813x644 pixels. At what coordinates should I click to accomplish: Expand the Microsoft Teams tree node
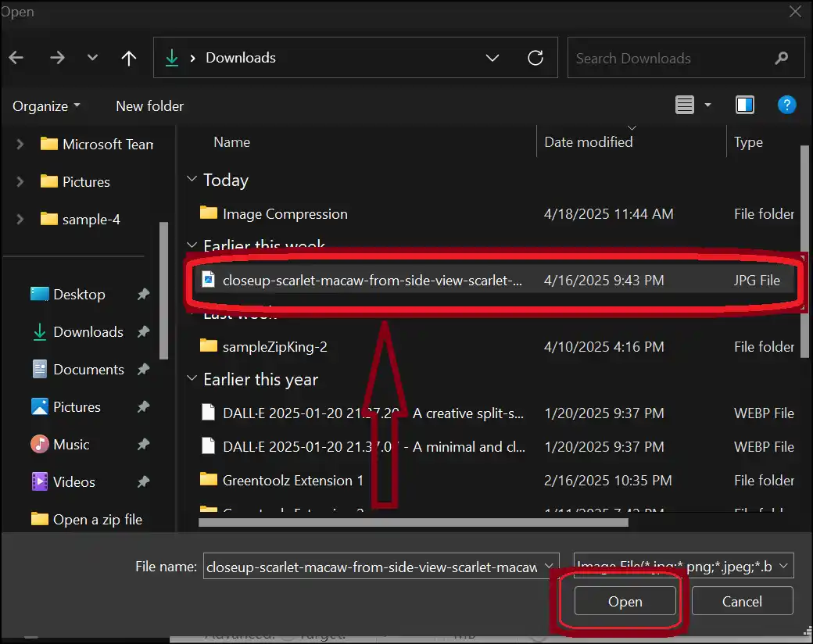[20, 144]
